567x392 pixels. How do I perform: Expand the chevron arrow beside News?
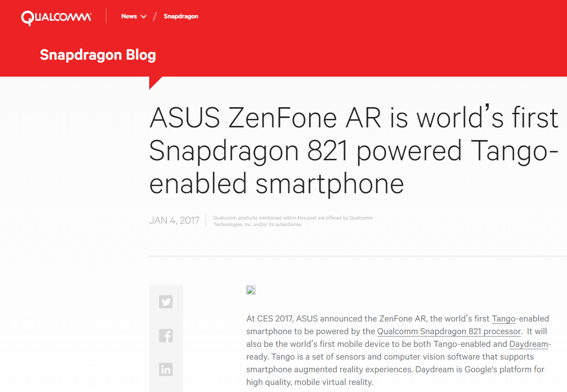tap(144, 17)
